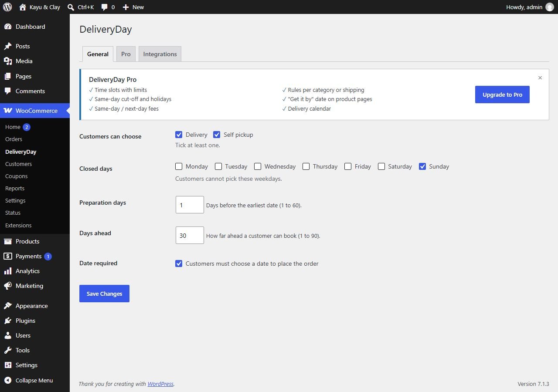Viewport: 558px width, 392px height.
Task: Dismiss the DeliveryDay Pro banner
Action: tap(540, 78)
